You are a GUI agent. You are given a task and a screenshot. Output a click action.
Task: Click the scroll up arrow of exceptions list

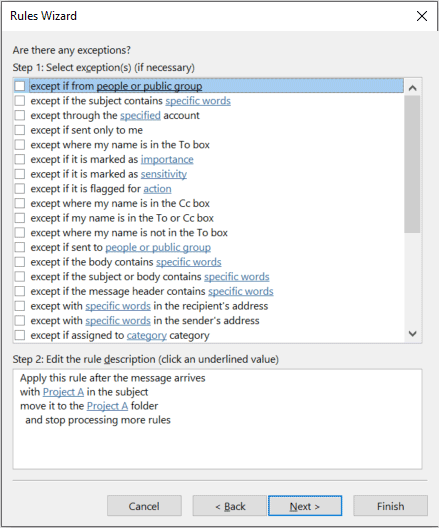click(x=412, y=88)
